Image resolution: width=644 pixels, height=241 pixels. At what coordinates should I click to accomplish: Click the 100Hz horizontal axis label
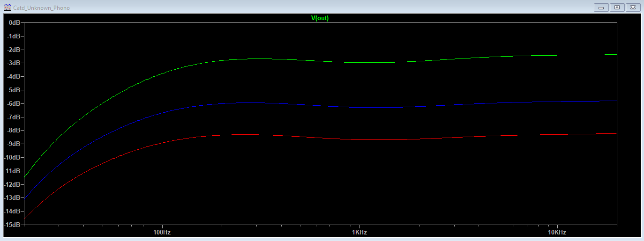coord(162,232)
